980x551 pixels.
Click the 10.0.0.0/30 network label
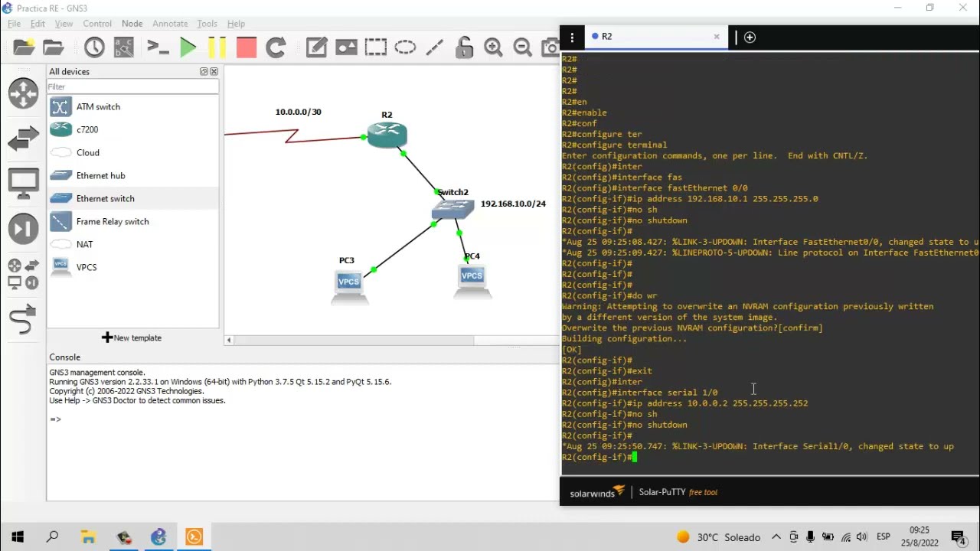(x=299, y=112)
